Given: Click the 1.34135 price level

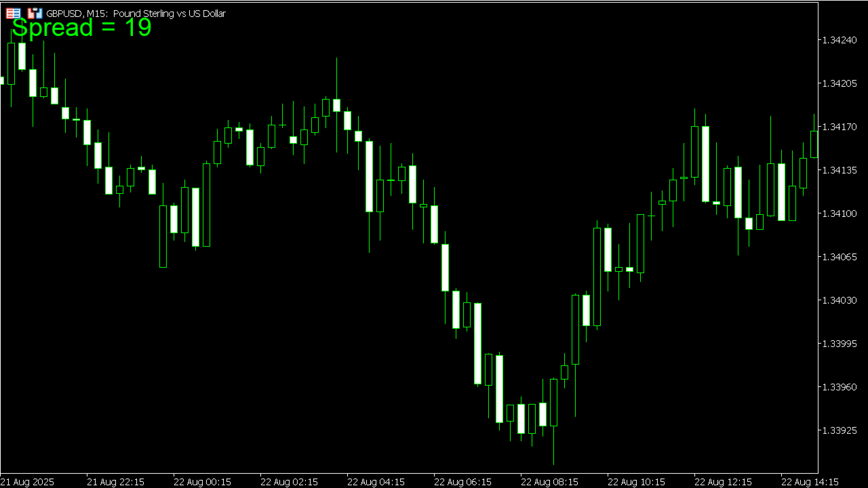Looking at the screenshot, I should pyautogui.click(x=840, y=170).
